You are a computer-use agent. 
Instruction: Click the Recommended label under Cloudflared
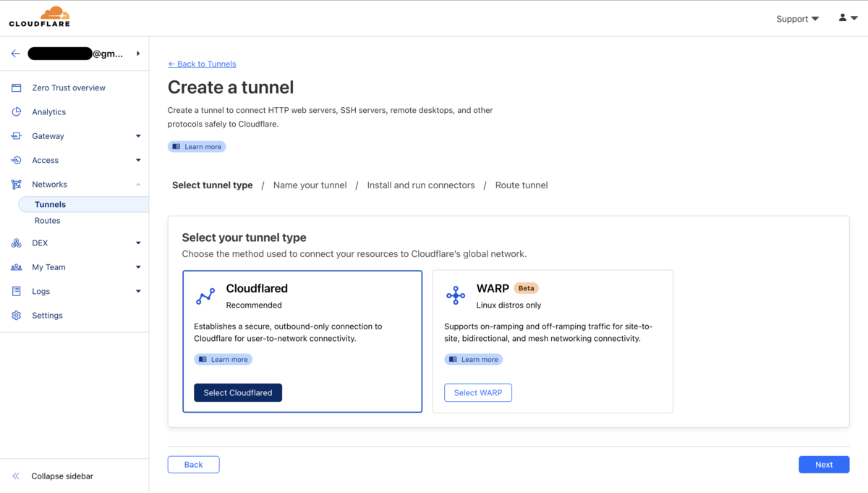[x=254, y=306]
